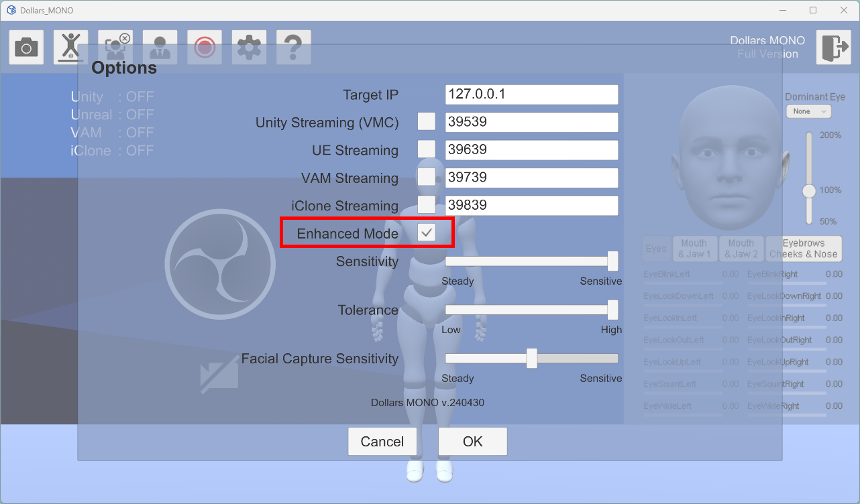Uncheck the Enhanced Mode checkbox
The height and width of the screenshot is (504, 860).
[x=427, y=233]
